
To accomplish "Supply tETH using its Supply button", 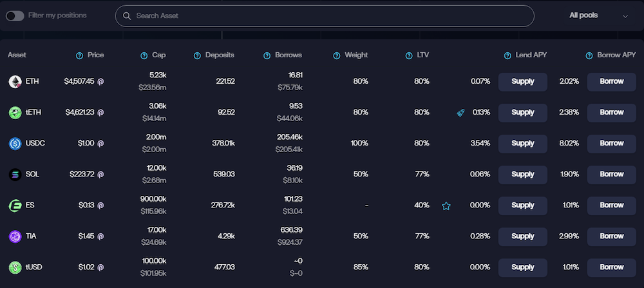I will tap(523, 113).
